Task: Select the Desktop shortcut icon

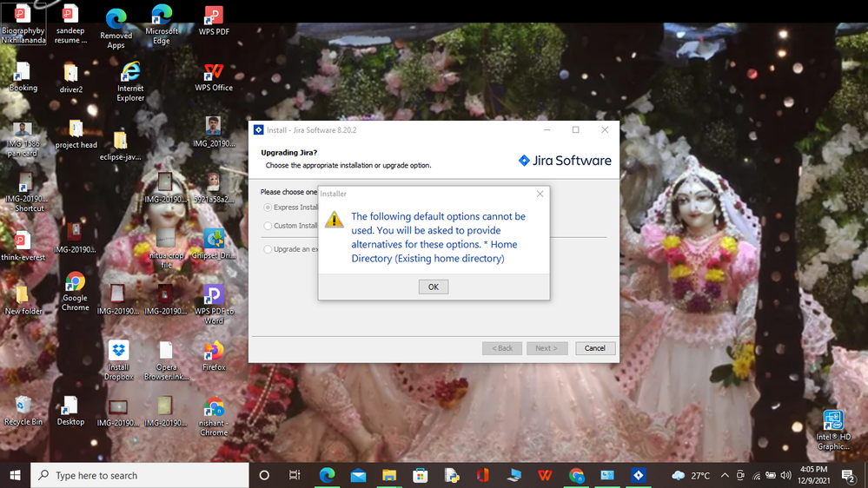Action: click(x=70, y=411)
